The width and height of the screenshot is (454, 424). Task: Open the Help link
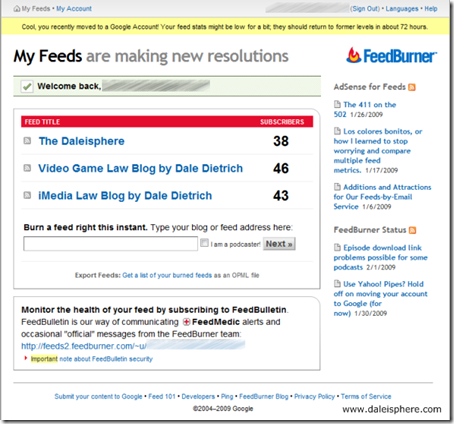point(431,9)
